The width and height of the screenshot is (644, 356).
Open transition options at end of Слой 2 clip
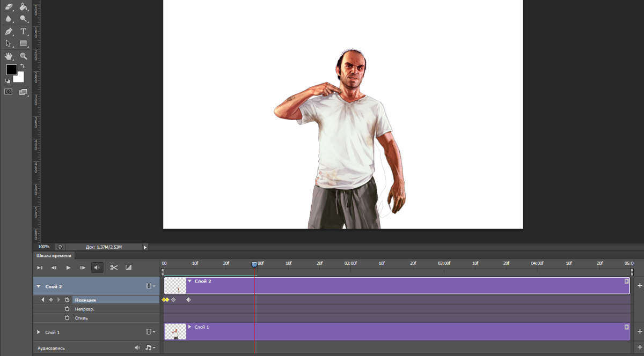coord(626,281)
